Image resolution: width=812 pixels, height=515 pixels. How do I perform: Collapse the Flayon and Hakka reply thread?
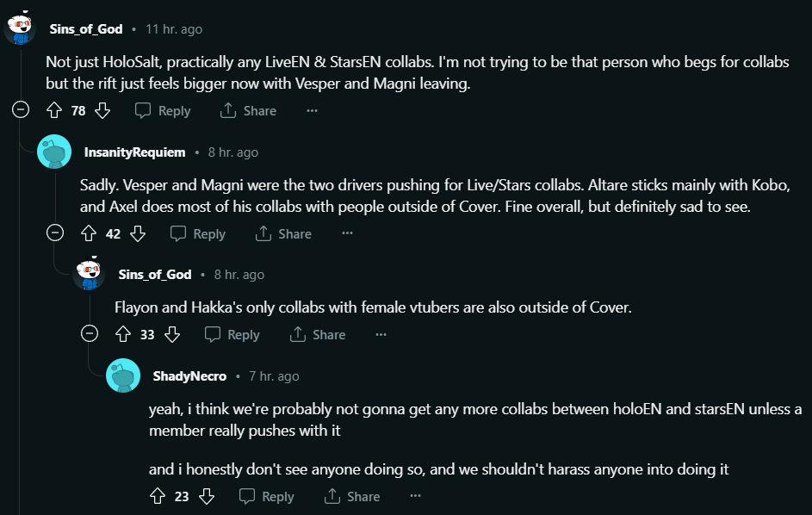click(x=90, y=334)
